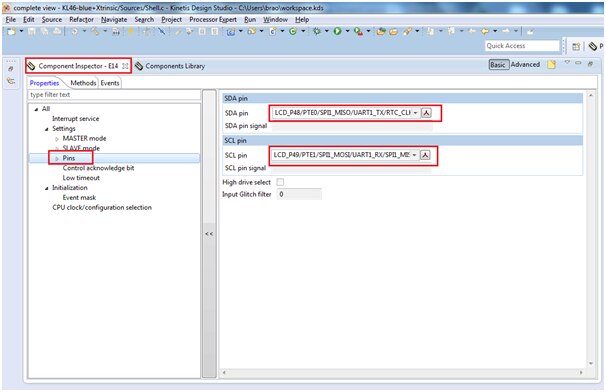The width and height of the screenshot is (606, 392).
Task: Click the << collapse panel button
Action: click(x=209, y=233)
